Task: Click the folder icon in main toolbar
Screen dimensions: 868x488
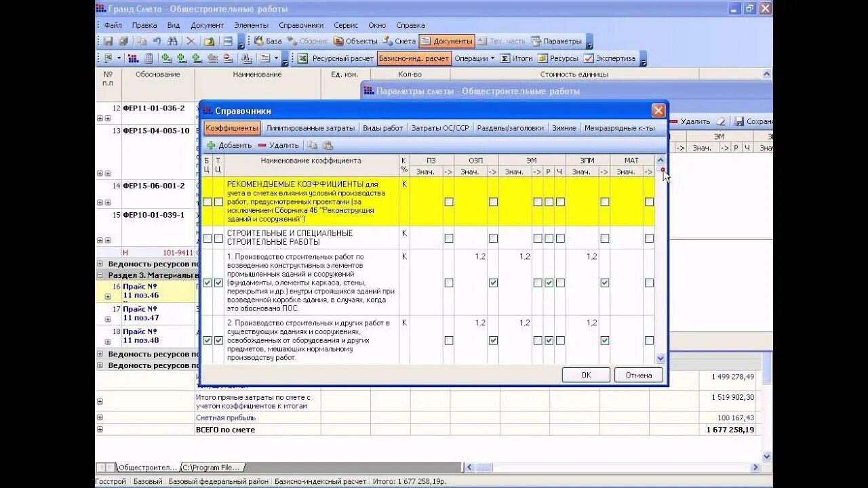Action: pos(210,41)
